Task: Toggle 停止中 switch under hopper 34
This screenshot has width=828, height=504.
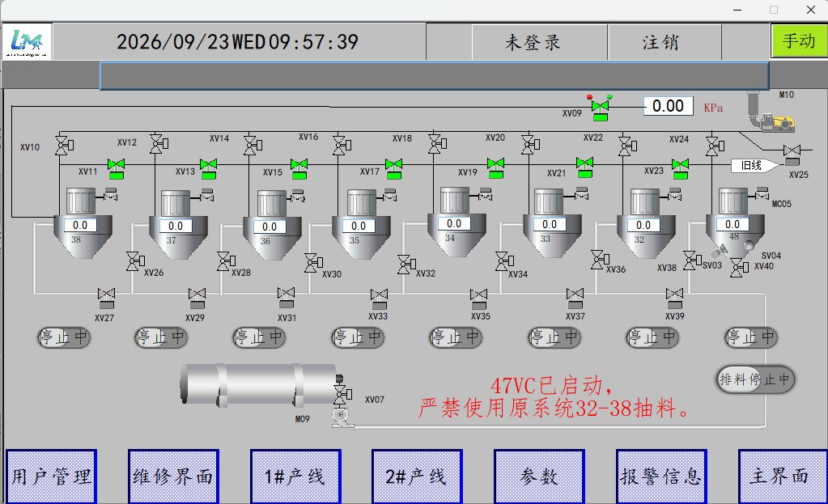Action: [x=456, y=337]
